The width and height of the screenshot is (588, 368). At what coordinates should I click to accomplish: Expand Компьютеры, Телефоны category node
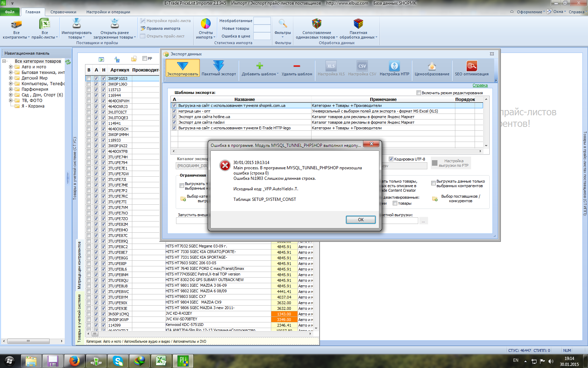pos(10,84)
